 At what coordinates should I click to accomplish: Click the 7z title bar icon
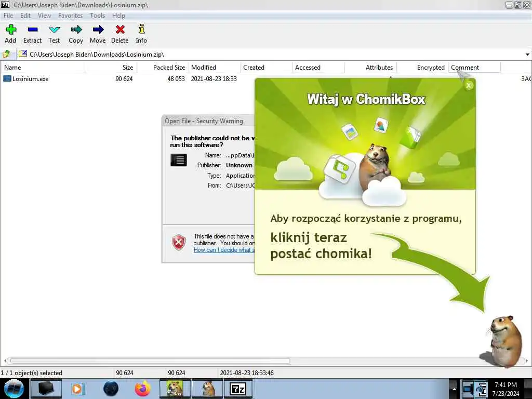[x=5, y=5]
